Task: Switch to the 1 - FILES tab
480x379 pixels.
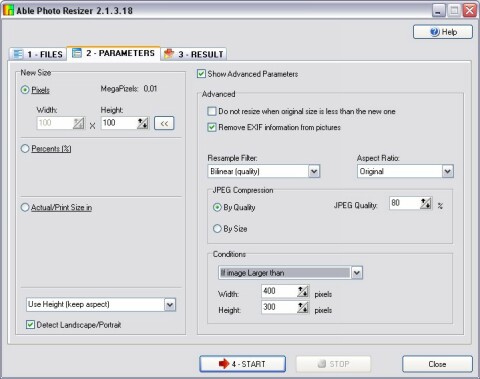Action: coord(38,54)
